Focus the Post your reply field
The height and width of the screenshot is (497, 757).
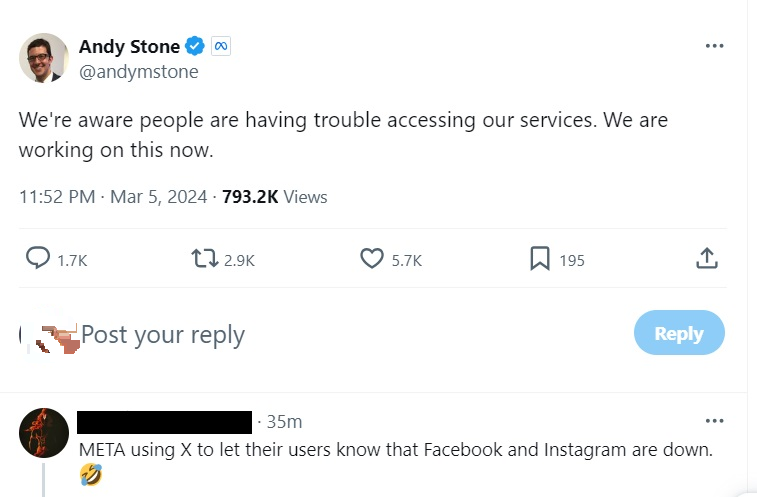(x=300, y=334)
